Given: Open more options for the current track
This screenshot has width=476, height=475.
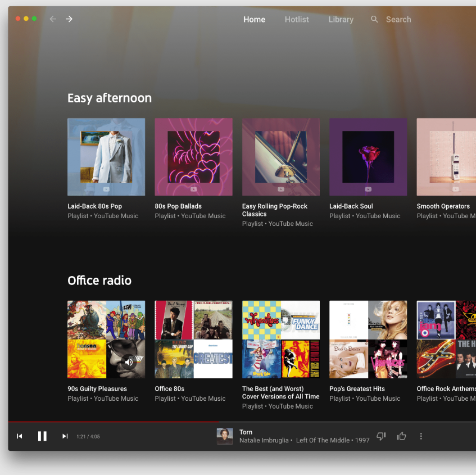Looking at the screenshot, I should [x=420, y=436].
